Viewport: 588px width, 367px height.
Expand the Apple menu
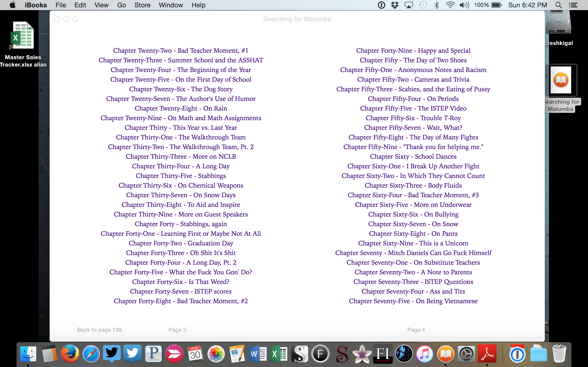13,5
